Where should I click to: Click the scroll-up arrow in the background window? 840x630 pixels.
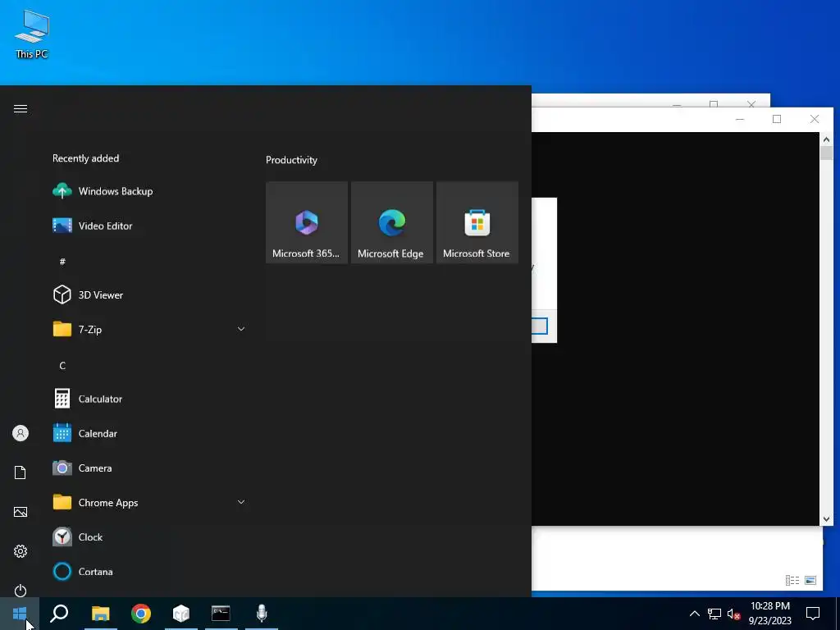point(826,139)
